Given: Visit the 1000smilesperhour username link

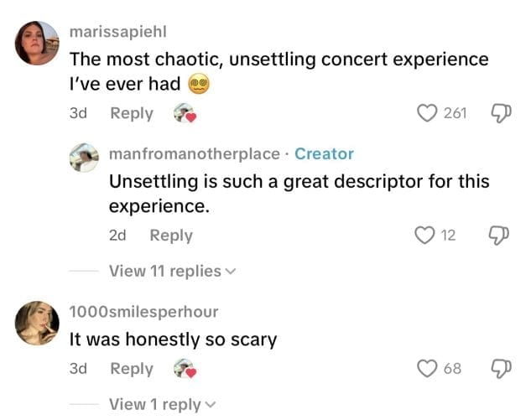Looking at the screenshot, I should click(x=143, y=312).
